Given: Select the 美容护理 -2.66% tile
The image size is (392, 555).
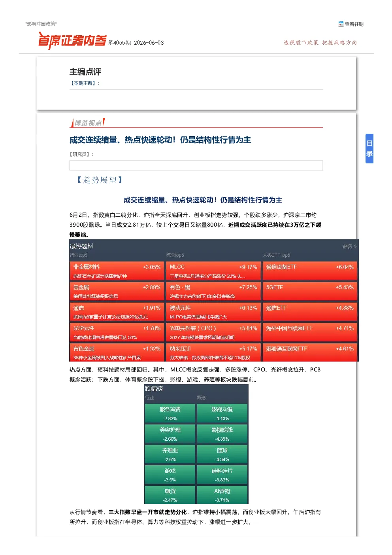Looking at the screenshot, I should pyautogui.click(x=170, y=434).
